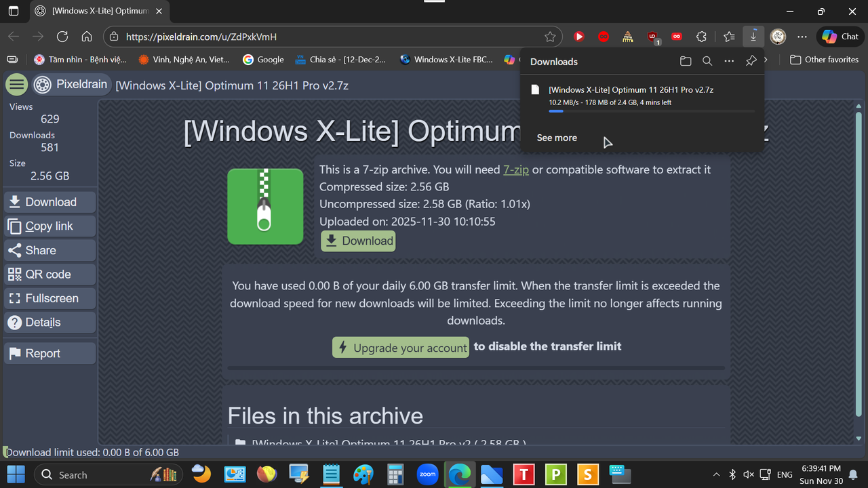The image size is (868, 488).
Task: Click the Share icon on the Pixeldrain sidebar
Action: pyautogui.click(x=15, y=250)
